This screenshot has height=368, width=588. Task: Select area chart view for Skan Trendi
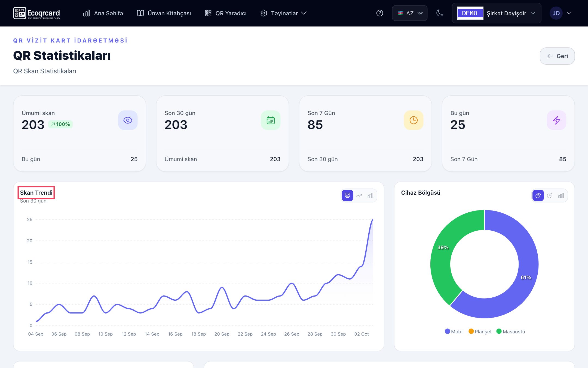(x=347, y=195)
